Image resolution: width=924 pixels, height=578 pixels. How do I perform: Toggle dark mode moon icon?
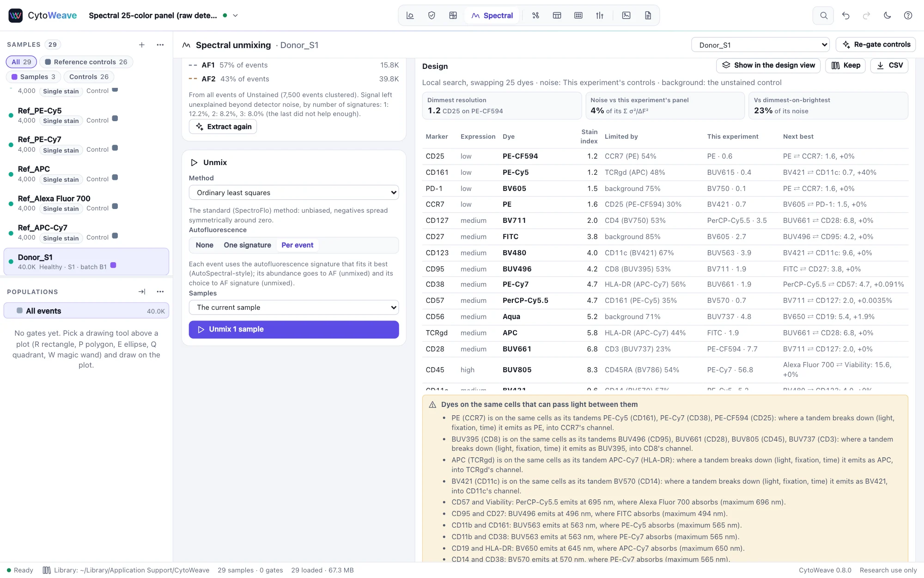[887, 15]
